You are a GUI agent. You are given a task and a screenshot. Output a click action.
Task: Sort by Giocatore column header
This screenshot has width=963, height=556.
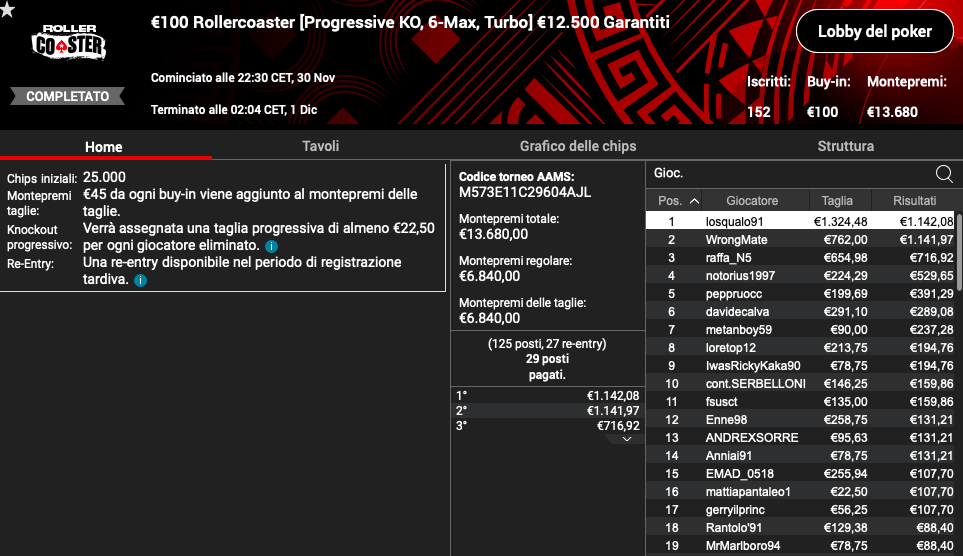click(x=752, y=201)
